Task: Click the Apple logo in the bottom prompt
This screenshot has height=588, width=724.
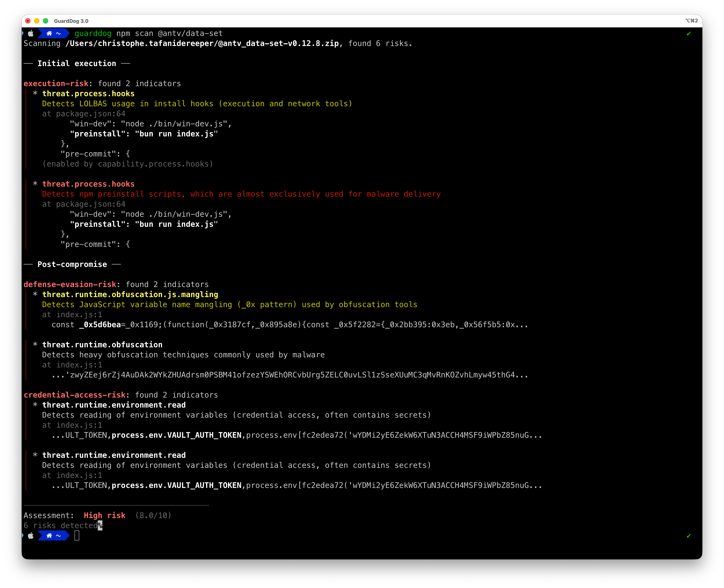Action: 31,535
